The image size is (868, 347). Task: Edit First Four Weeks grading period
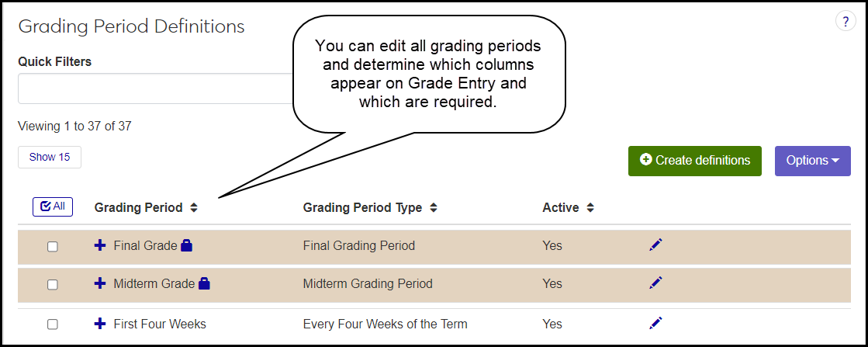tap(656, 323)
